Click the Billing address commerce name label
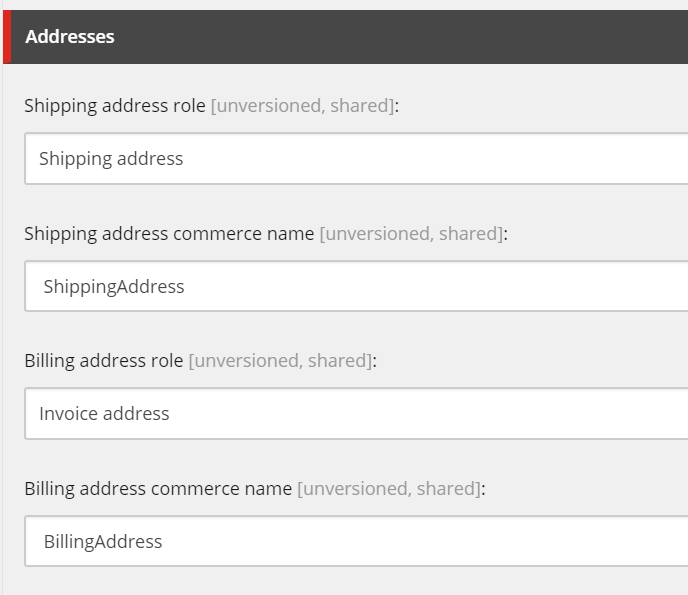Screen dimensions: 688x595 158,489
